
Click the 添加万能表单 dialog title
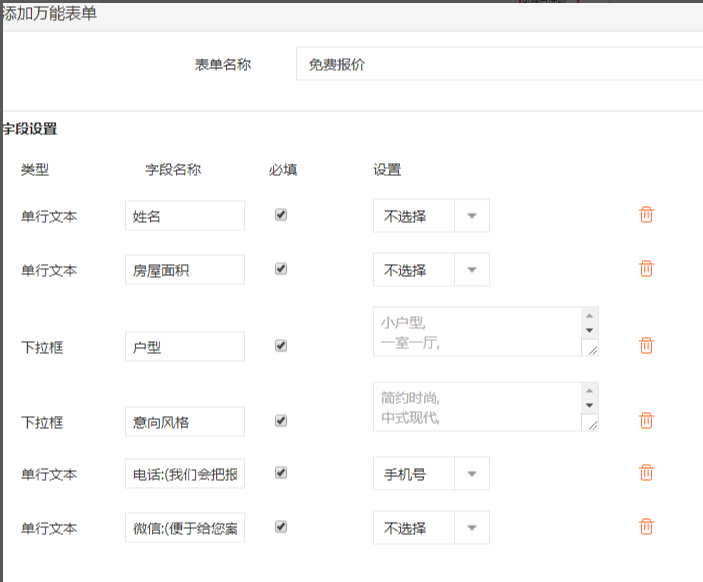(x=50, y=14)
